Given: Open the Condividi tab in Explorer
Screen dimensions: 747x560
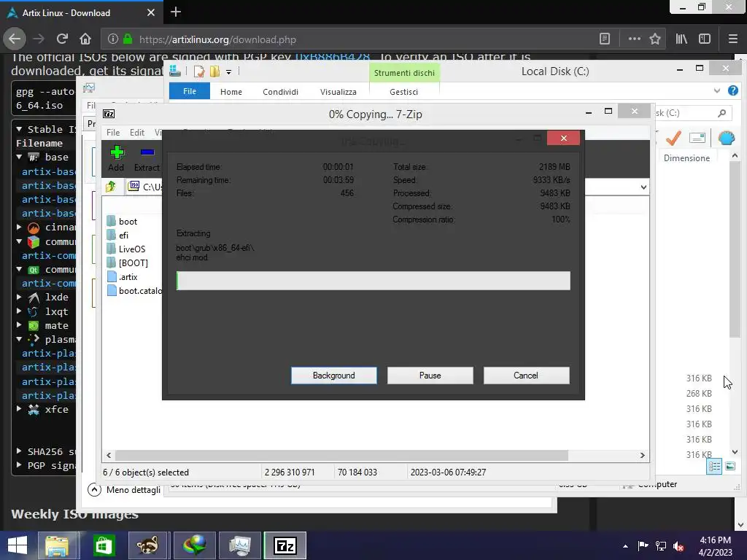Looking at the screenshot, I should (281, 91).
